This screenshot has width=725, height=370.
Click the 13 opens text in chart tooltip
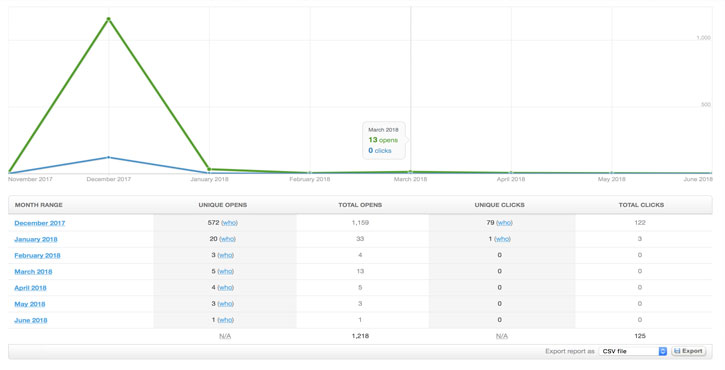(383, 140)
